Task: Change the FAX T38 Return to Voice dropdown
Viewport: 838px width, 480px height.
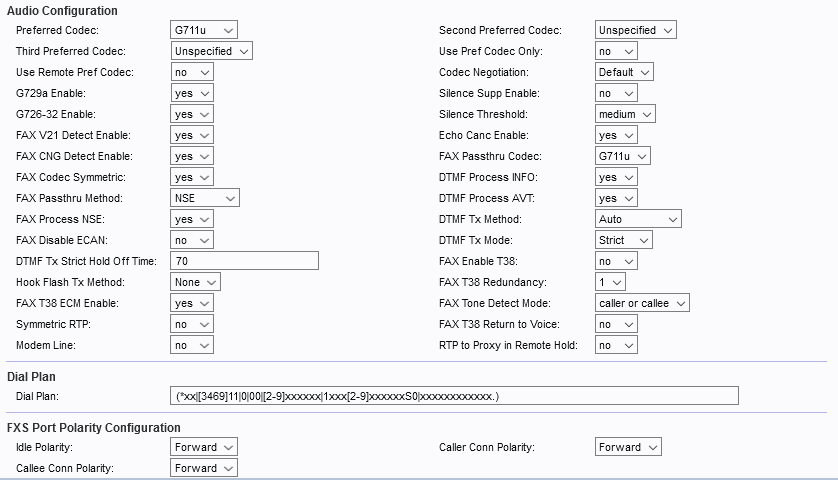Action: click(616, 324)
